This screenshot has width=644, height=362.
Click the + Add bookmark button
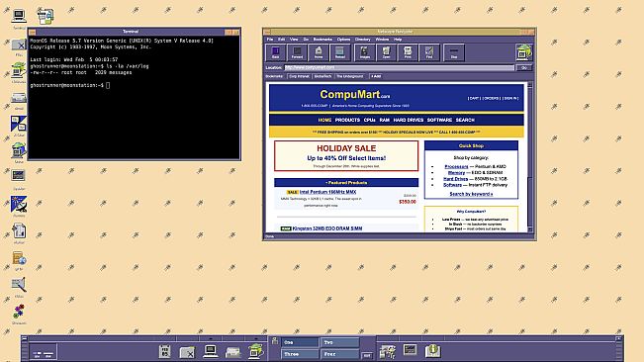[x=376, y=76]
